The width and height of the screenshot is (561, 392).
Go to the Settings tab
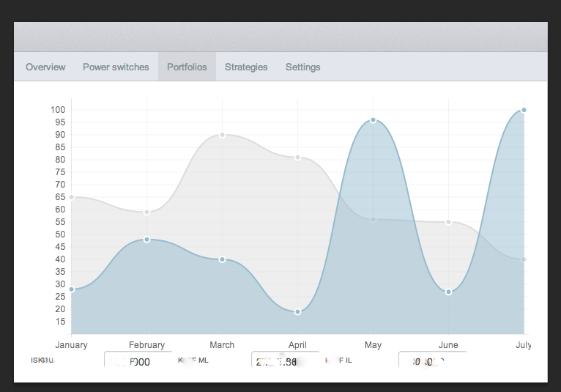pos(302,67)
